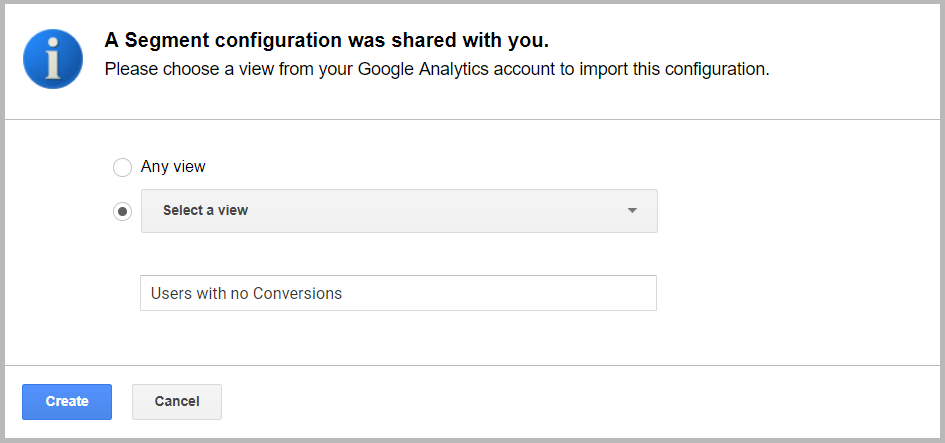Viewport: 945px width, 443px height.
Task: Show the view list using the down triangle
Action: pos(632,211)
